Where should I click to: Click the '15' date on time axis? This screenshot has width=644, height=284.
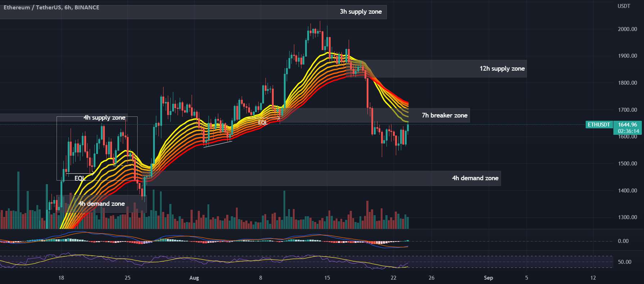tap(327, 278)
